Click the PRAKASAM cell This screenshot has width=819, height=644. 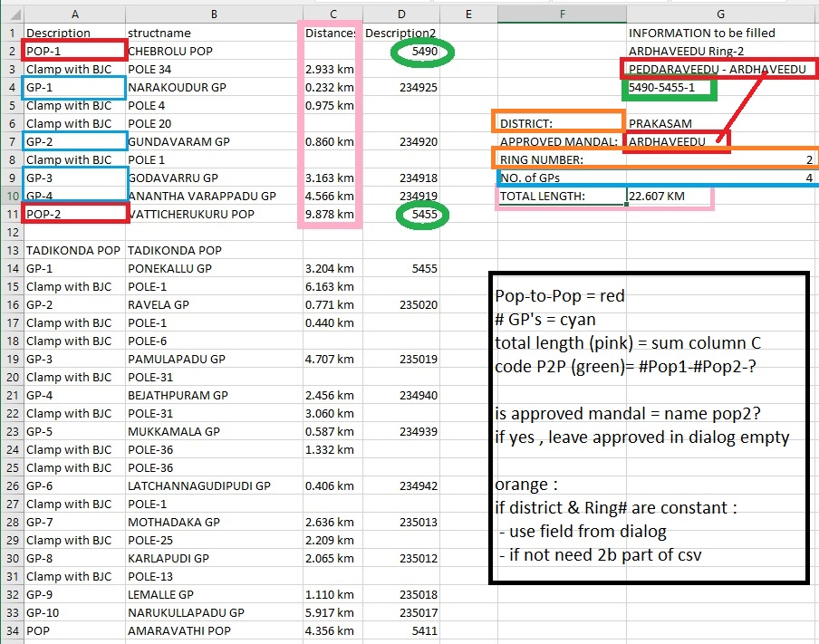[670, 124]
